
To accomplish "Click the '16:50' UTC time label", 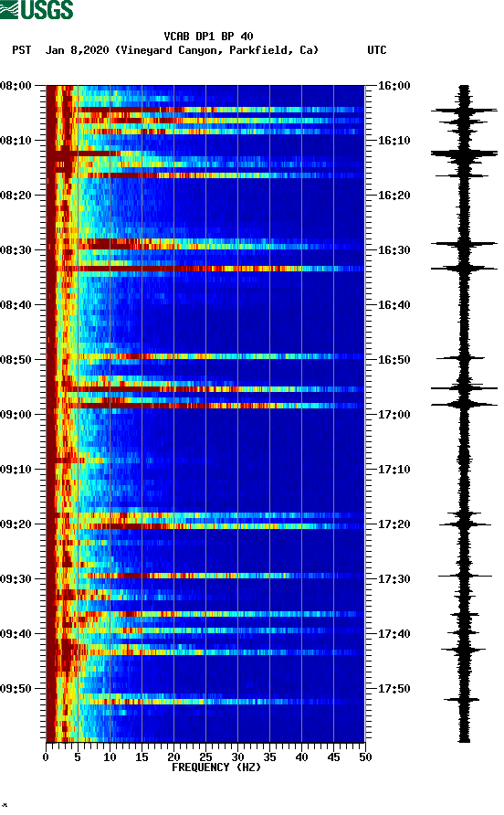I will 394,360.
